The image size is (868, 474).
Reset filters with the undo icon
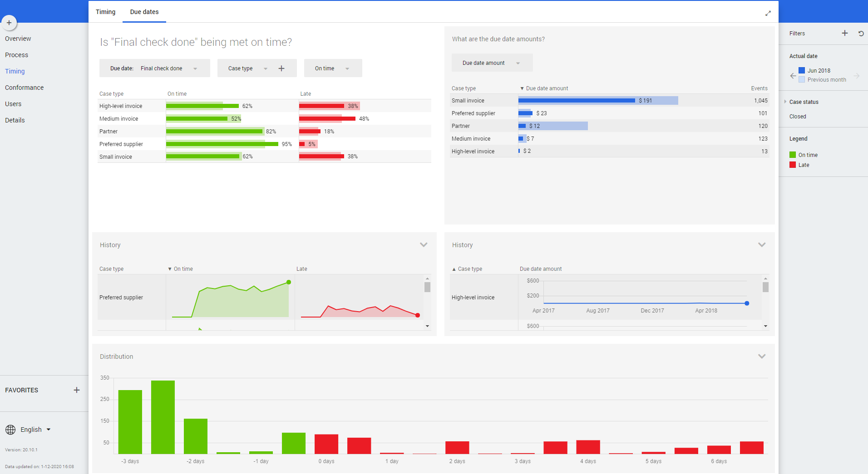(861, 34)
